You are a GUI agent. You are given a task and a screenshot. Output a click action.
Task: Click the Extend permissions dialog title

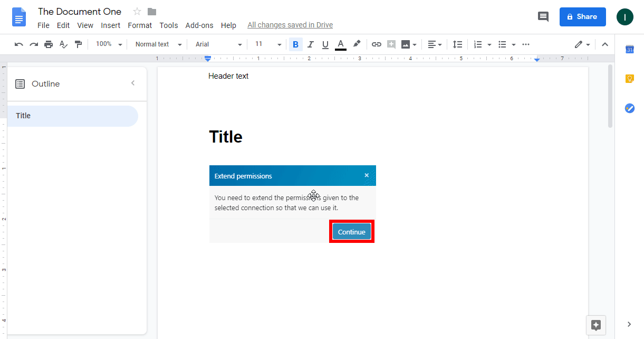243,176
